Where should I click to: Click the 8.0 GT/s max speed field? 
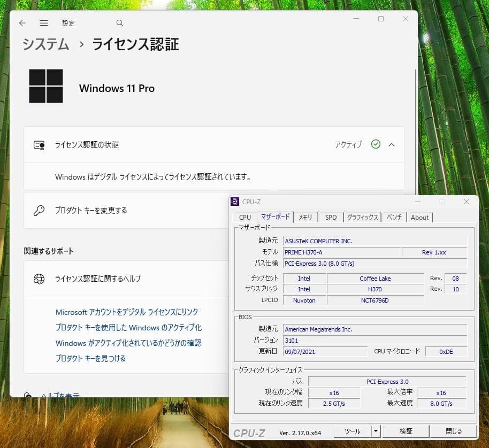pyautogui.click(x=441, y=404)
